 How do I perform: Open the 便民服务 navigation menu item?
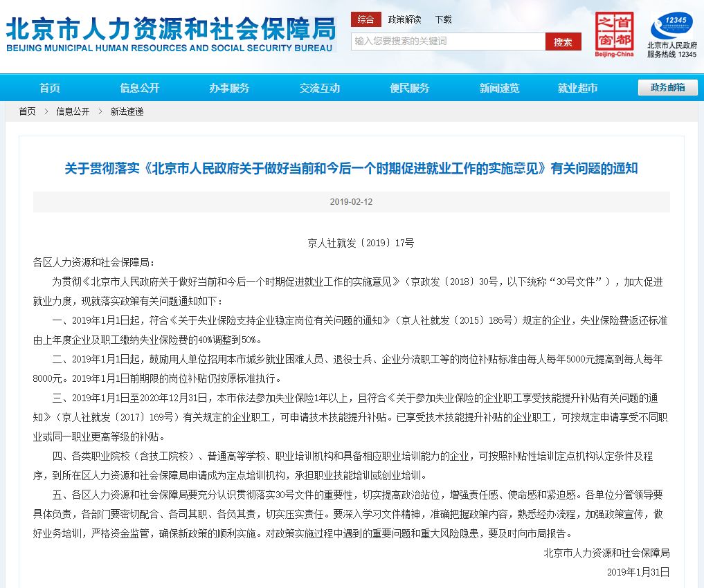[x=410, y=88]
